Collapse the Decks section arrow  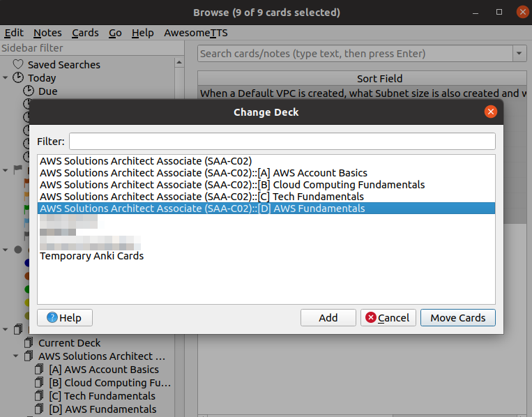5,329
